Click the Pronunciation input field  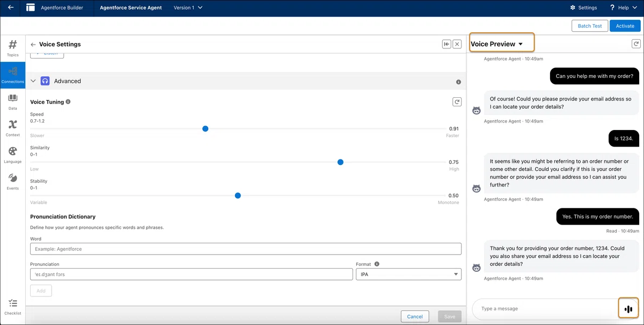192,274
